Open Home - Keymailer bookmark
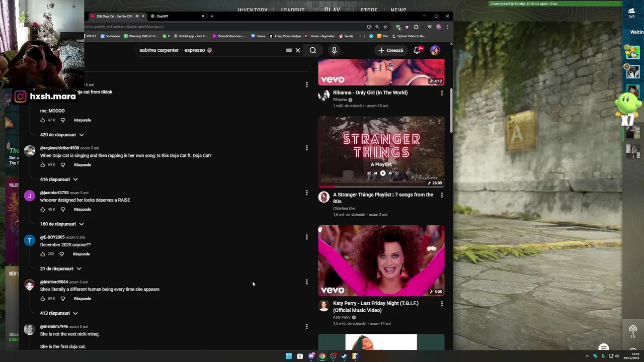This screenshot has height=362, width=644. point(319,36)
